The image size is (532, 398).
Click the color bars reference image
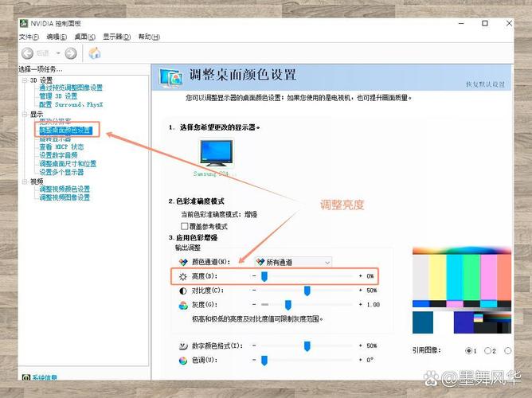pyautogui.click(x=462, y=291)
